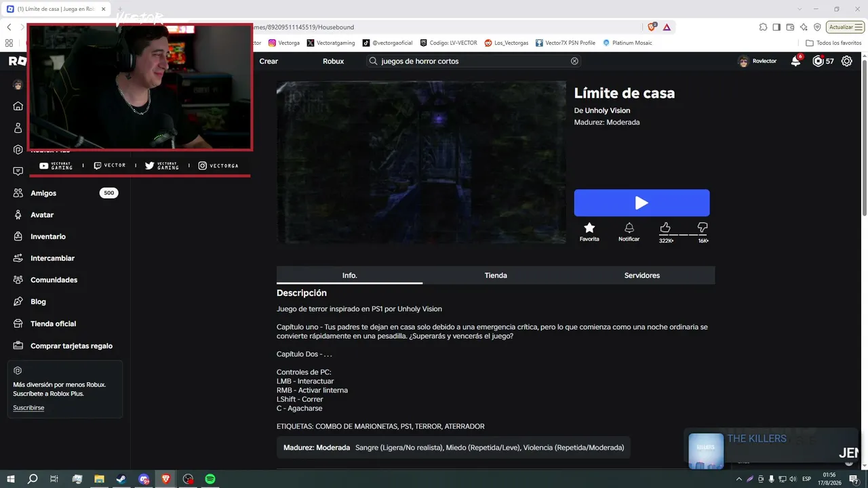This screenshot has width=868, height=488.
Task: Click the Roblox search input field
Action: tap(474, 61)
